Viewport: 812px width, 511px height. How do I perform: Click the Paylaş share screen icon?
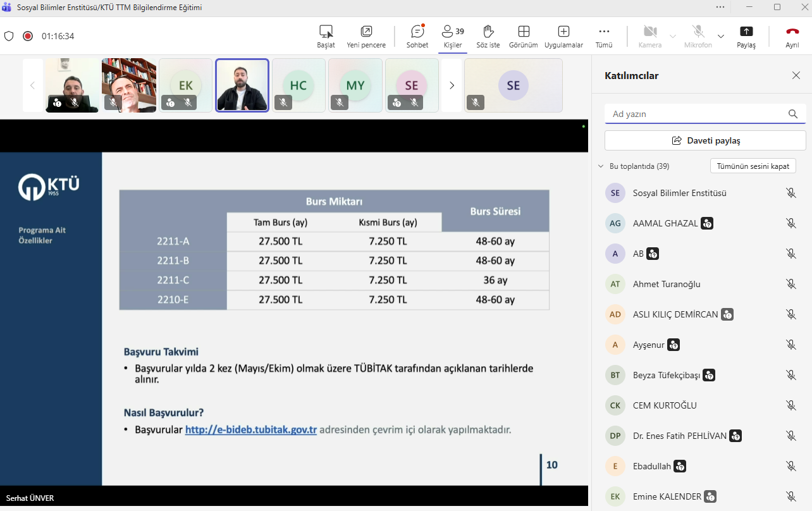click(746, 32)
